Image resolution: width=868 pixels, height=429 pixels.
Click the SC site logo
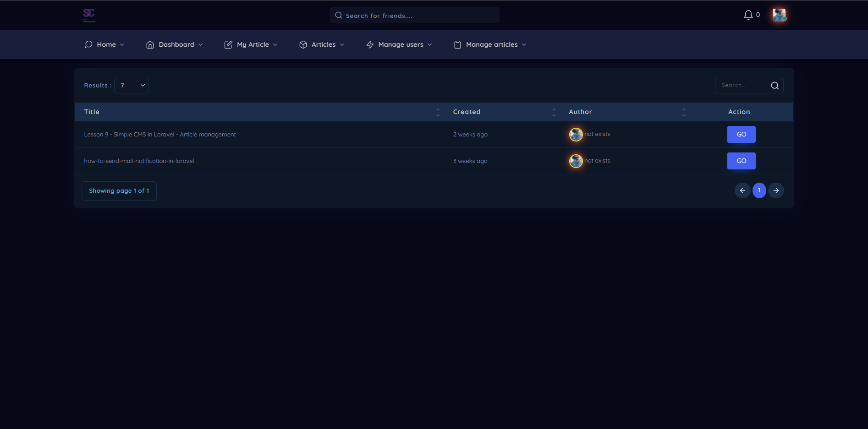[89, 15]
